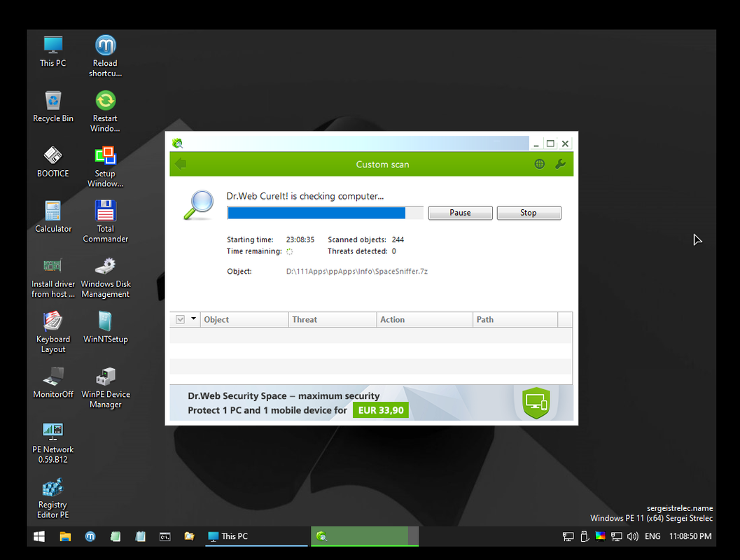
Task: Open Windows Disk Management icon
Action: tap(105, 277)
